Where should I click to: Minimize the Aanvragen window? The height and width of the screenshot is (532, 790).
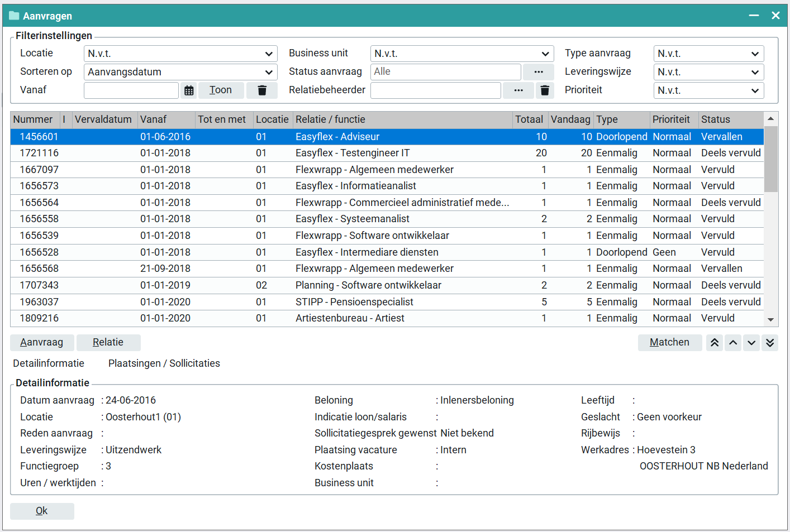coord(754,16)
